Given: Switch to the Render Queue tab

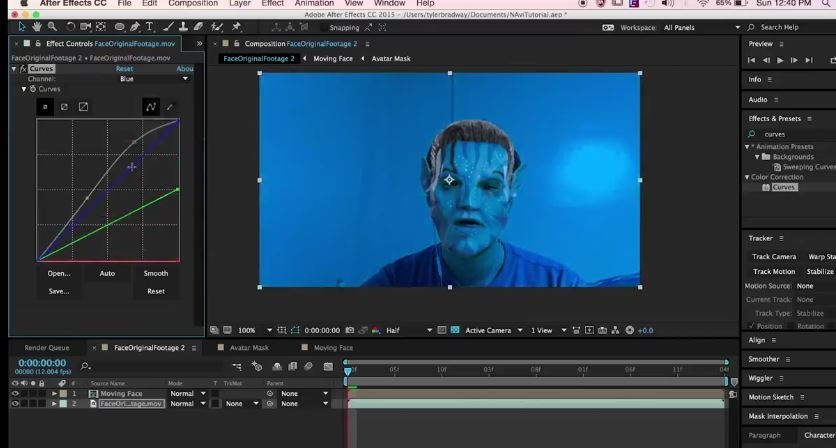Looking at the screenshot, I should [47, 348].
